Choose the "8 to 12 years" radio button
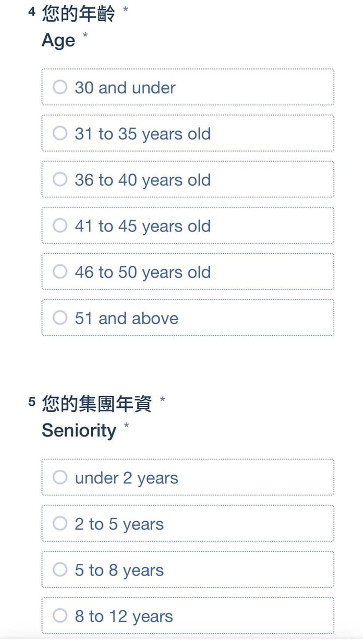The image size is (363, 644). pyautogui.click(x=60, y=616)
